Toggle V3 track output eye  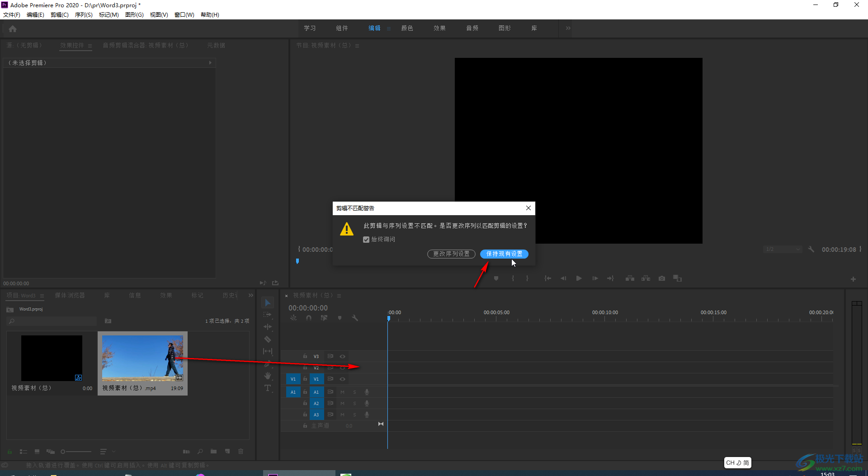tap(343, 356)
